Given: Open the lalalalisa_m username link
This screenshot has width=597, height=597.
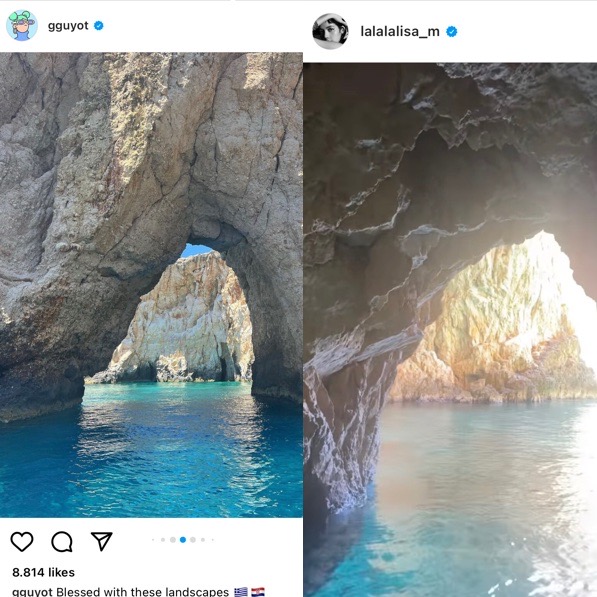Looking at the screenshot, I should click(400, 31).
